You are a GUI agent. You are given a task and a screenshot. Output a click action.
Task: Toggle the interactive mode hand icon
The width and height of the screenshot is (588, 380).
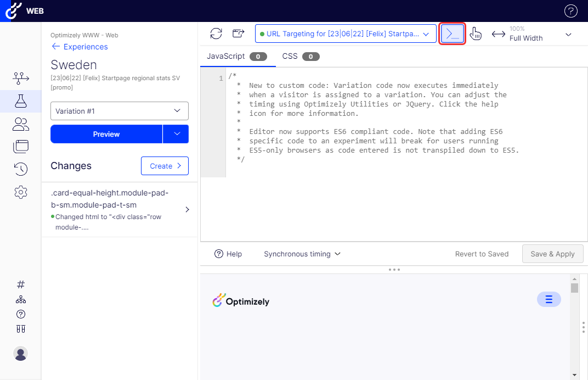point(476,34)
